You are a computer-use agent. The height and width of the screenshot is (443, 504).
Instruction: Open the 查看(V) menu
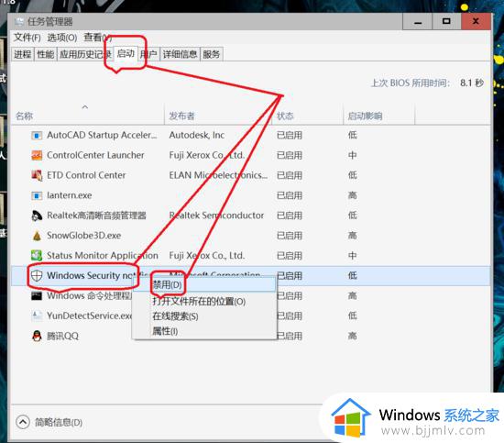click(97, 38)
